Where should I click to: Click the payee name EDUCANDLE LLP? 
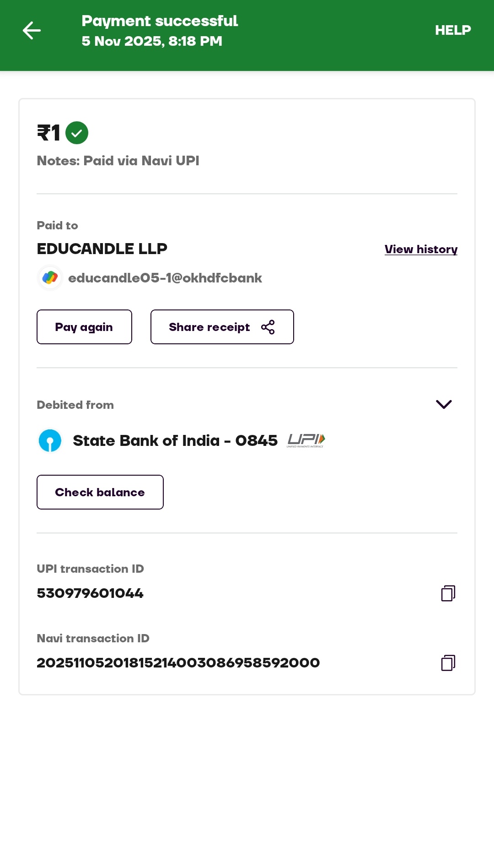[102, 249]
